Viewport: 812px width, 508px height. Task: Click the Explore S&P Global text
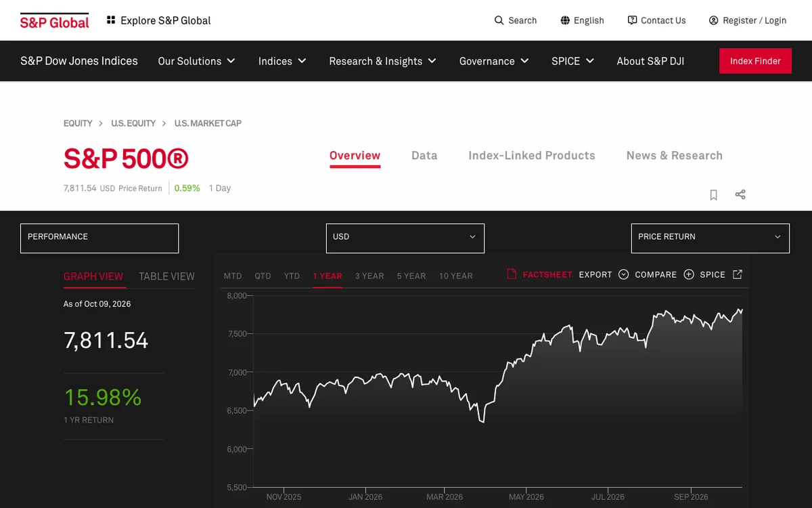click(166, 20)
